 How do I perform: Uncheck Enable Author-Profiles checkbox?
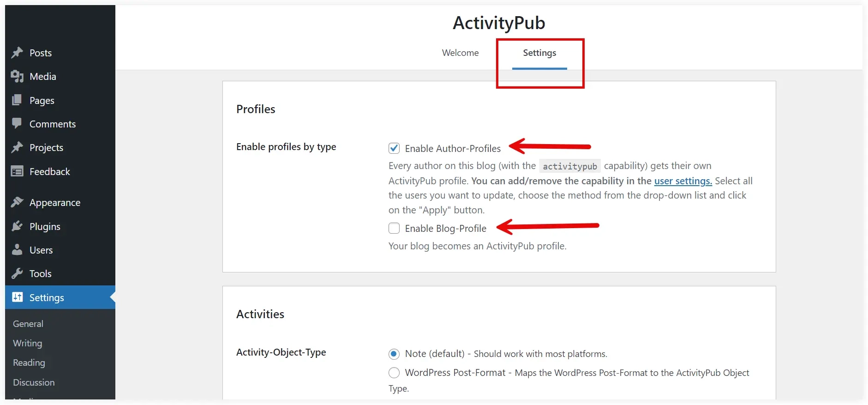(x=394, y=148)
